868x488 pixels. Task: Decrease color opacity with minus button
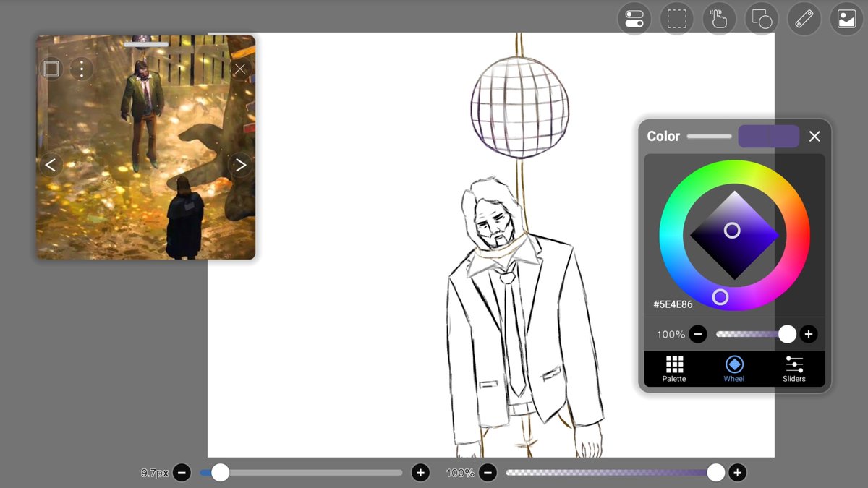(x=697, y=334)
